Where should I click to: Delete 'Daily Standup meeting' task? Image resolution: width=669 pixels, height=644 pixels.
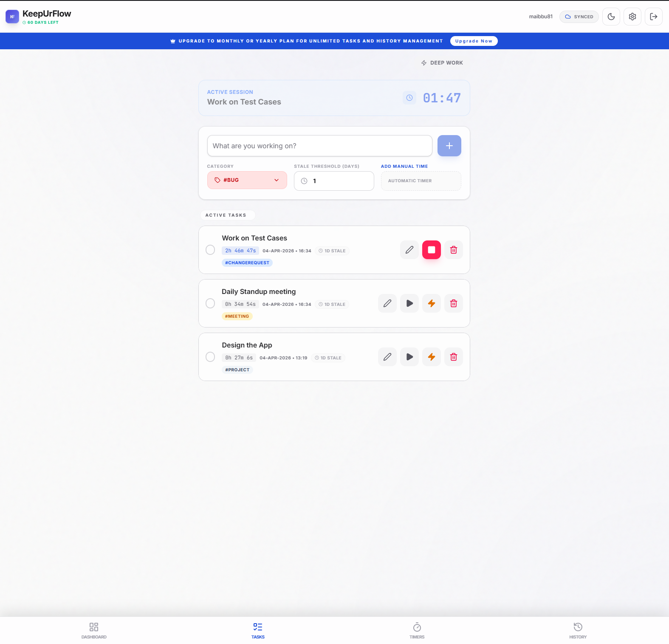tap(454, 303)
